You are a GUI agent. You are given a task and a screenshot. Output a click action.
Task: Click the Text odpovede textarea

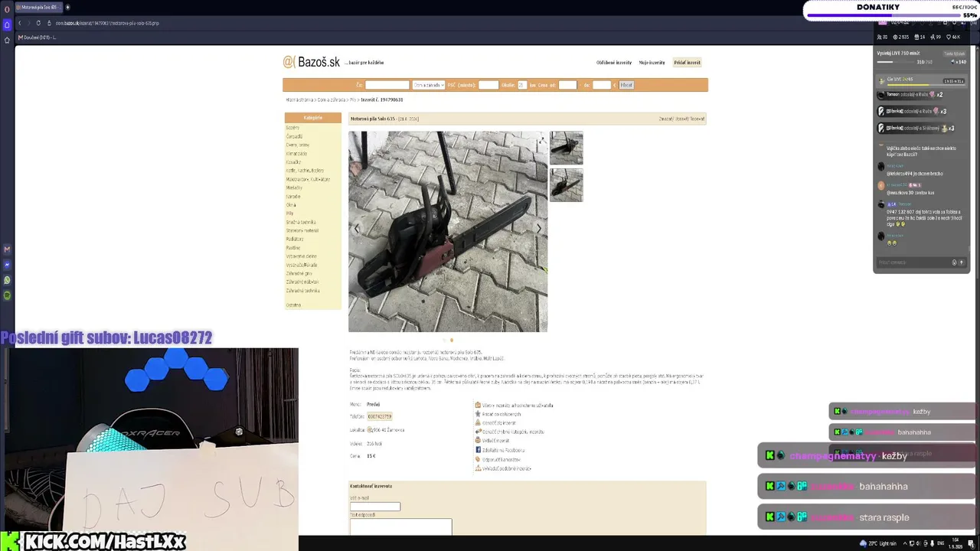(x=400, y=527)
